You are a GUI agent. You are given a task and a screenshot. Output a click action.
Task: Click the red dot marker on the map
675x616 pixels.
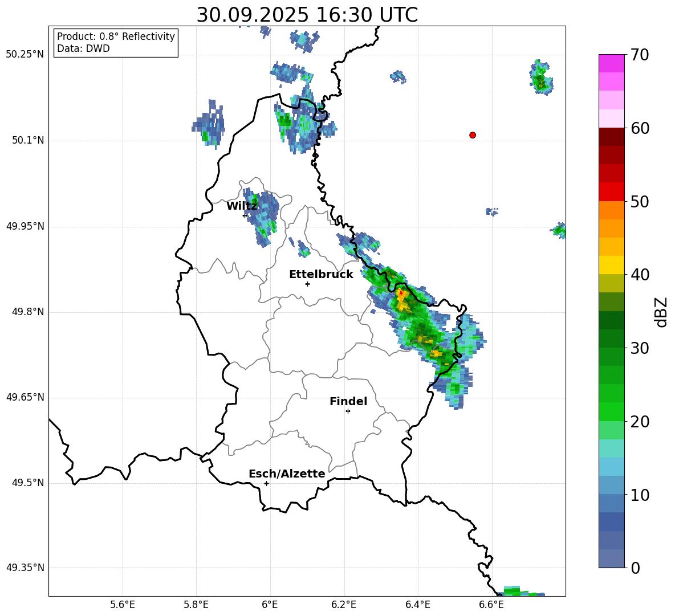[472, 135]
